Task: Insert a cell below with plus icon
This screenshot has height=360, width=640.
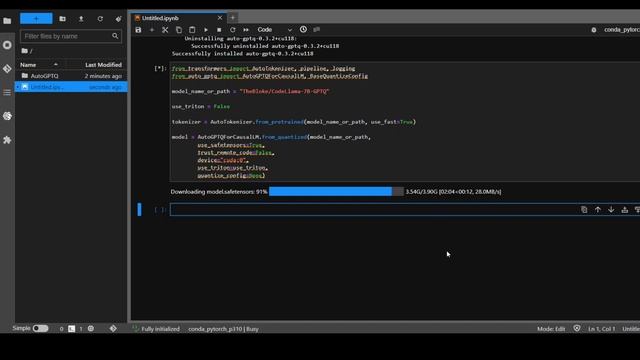Action: coord(152,30)
